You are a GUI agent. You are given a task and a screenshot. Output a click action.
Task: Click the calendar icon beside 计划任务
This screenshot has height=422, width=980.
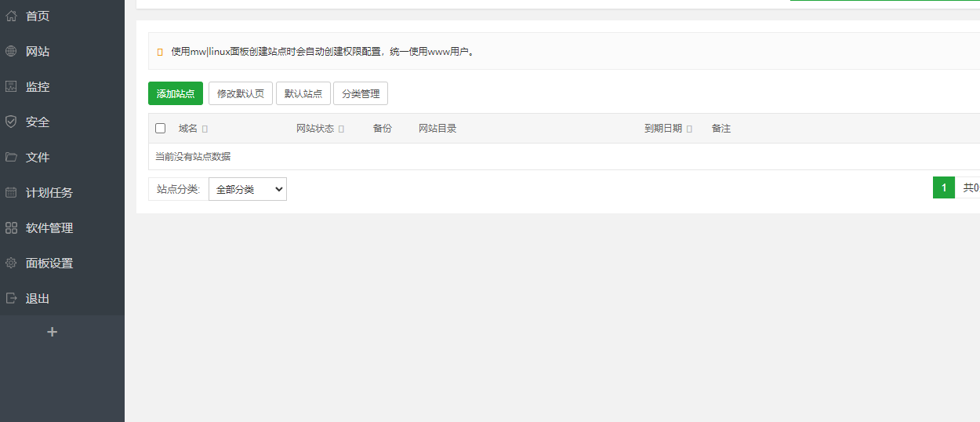point(11,192)
